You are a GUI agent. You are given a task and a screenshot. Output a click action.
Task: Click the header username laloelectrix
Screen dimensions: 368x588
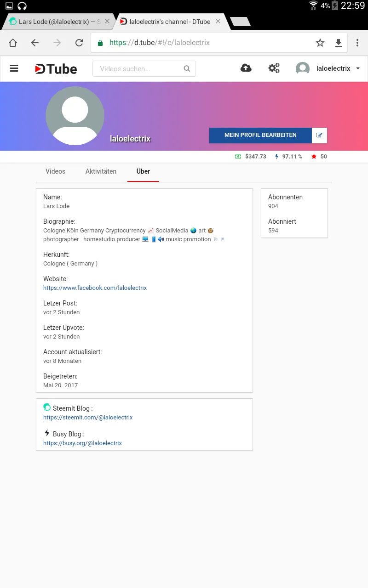tap(333, 68)
